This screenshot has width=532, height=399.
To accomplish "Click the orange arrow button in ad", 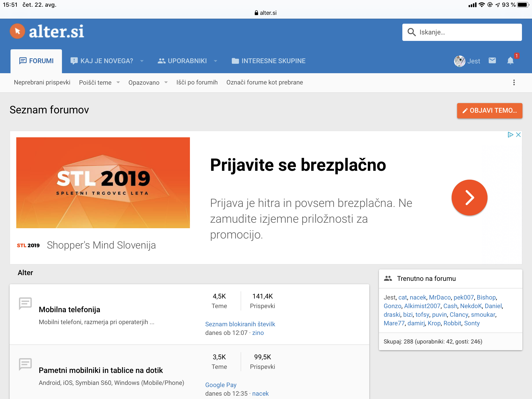I will coord(469,197).
